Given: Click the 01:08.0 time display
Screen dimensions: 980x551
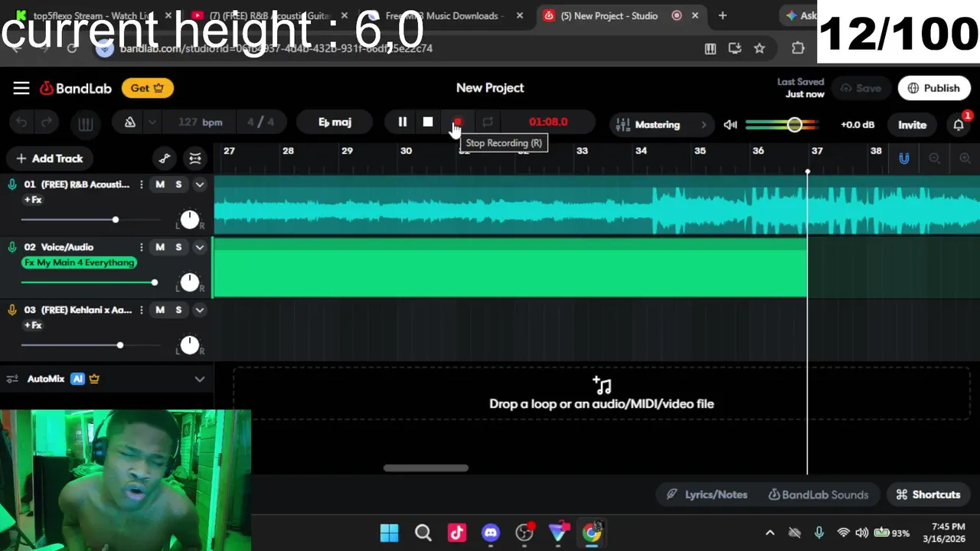Looking at the screenshot, I should tap(548, 122).
